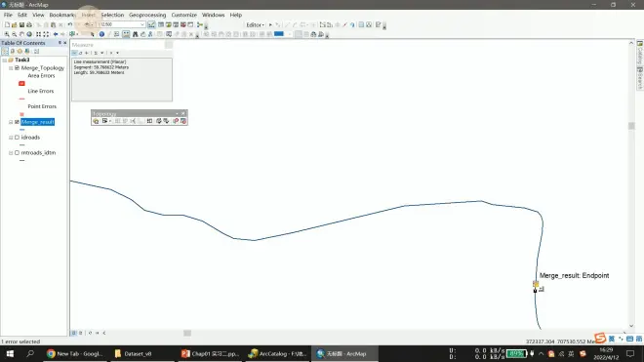Click the Fix Topology Error tool
This screenshot has width=644, height=362.
coord(176,121)
